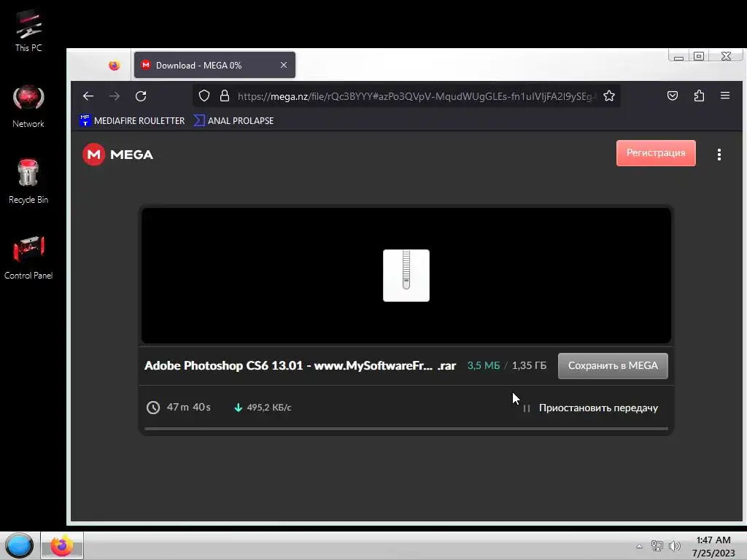747x560 pixels.
Task: Show hidden tray icons arrow
Action: point(639,546)
